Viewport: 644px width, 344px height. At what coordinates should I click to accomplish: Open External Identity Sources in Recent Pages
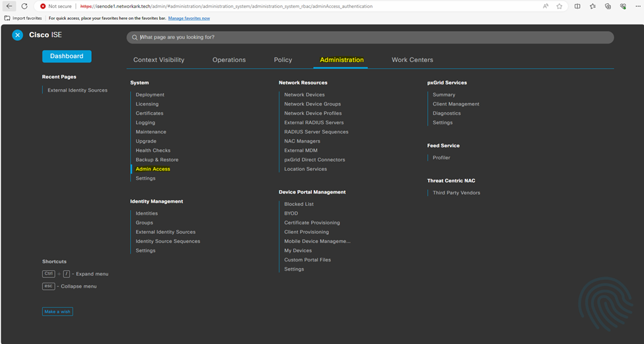(77, 90)
